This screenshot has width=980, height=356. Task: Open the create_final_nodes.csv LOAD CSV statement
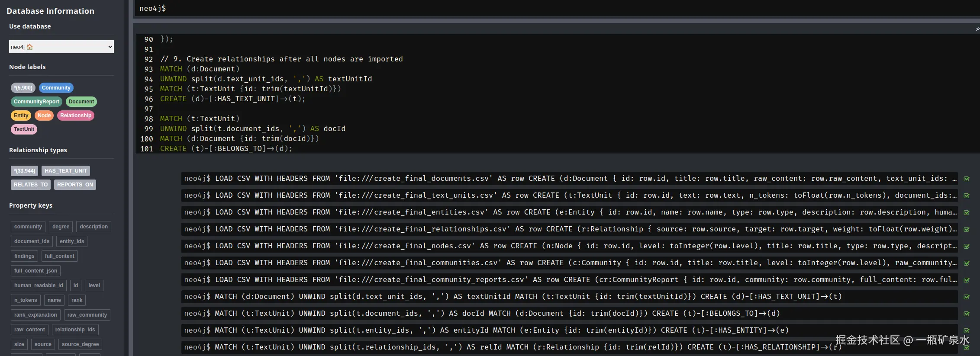pyautogui.click(x=569, y=246)
